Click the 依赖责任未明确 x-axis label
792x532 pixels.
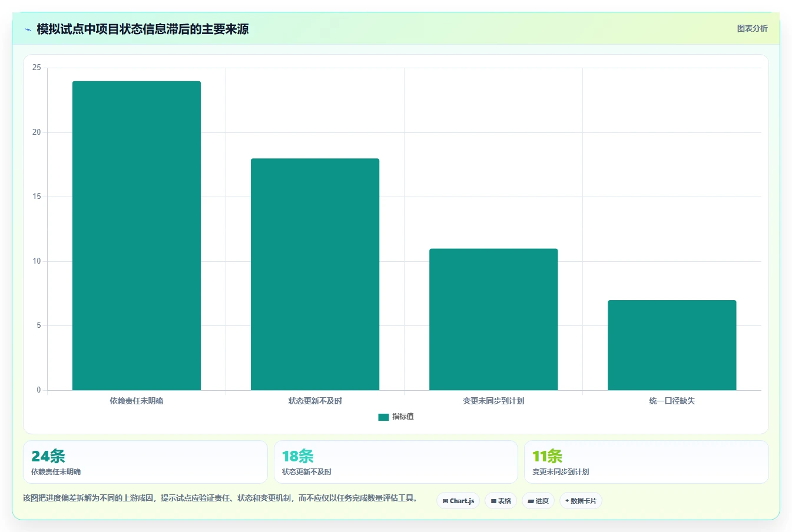tap(137, 401)
